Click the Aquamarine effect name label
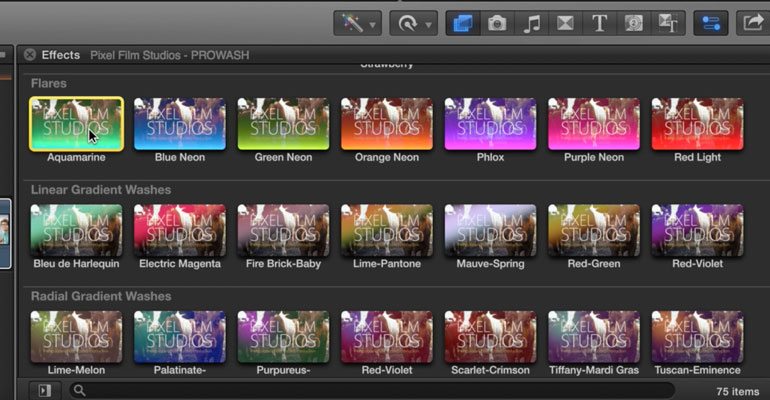770x400 pixels. tap(76, 158)
